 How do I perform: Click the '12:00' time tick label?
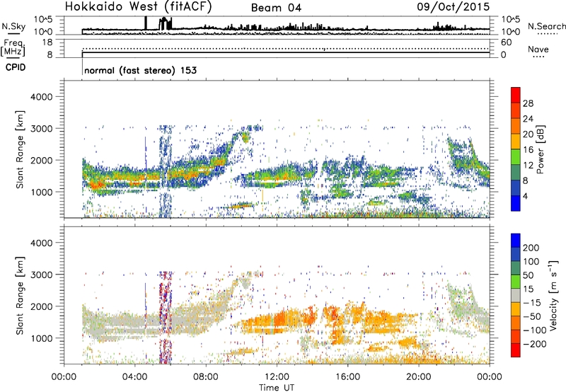coord(277,377)
